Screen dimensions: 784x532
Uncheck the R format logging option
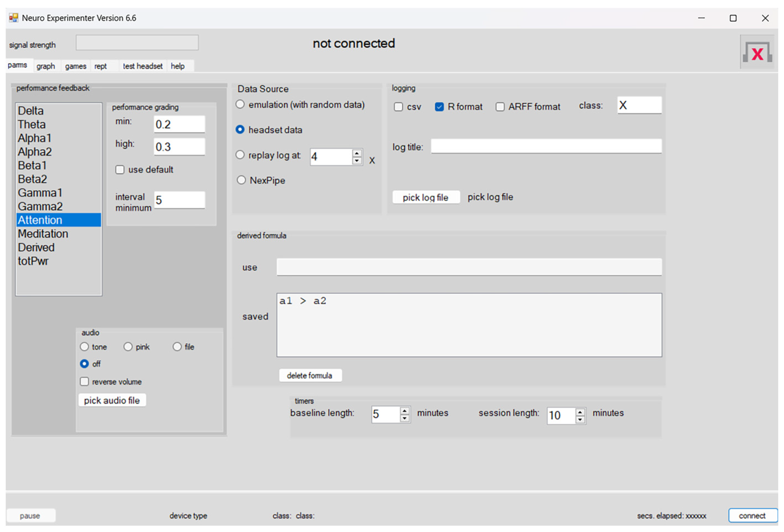(439, 107)
